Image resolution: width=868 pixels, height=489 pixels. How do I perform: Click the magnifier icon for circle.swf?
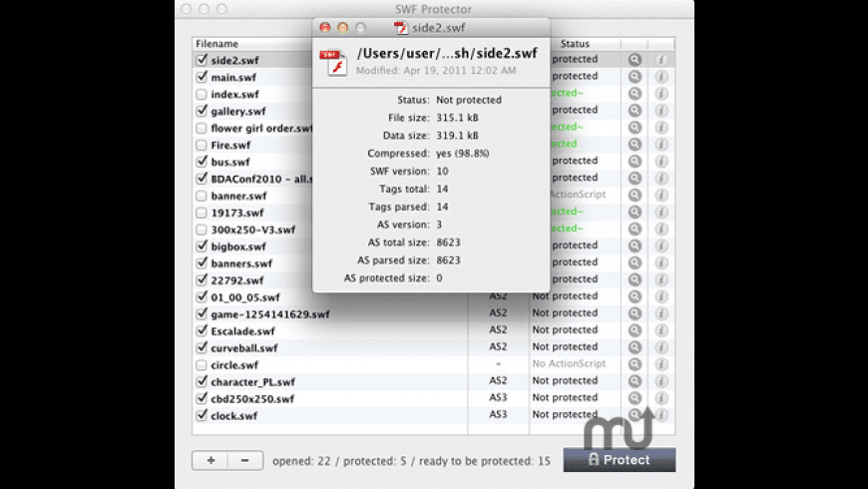(x=635, y=364)
